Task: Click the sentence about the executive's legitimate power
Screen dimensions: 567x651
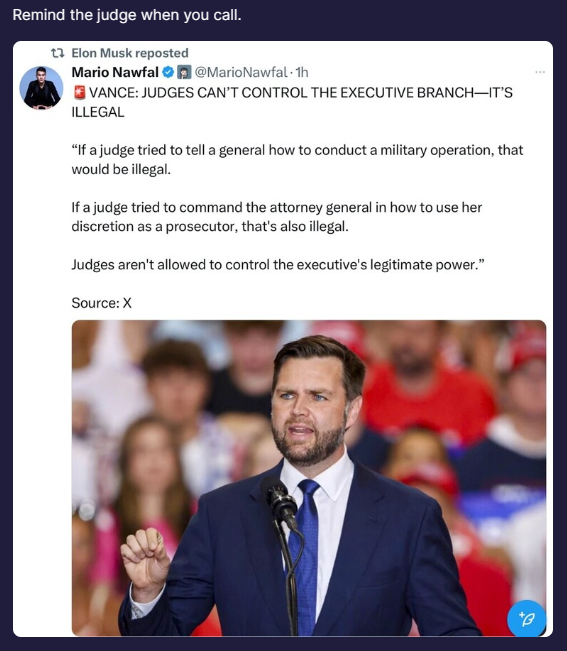Action: click(278, 264)
